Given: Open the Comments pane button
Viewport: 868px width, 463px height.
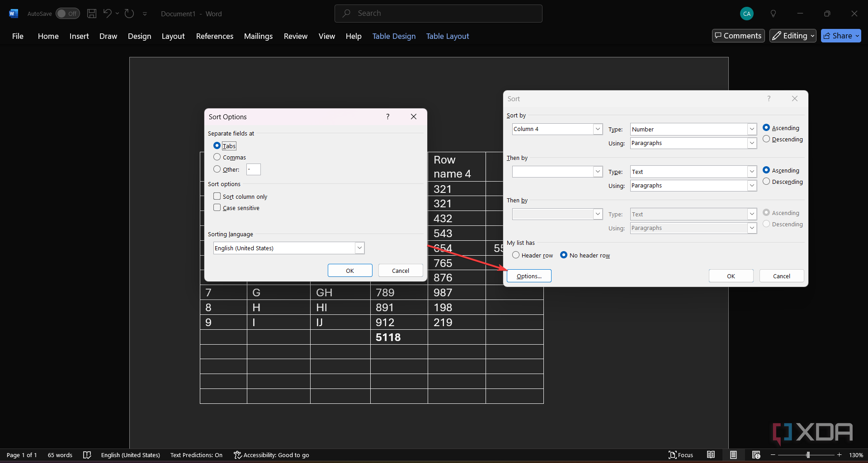Looking at the screenshot, I should [738, 36].
